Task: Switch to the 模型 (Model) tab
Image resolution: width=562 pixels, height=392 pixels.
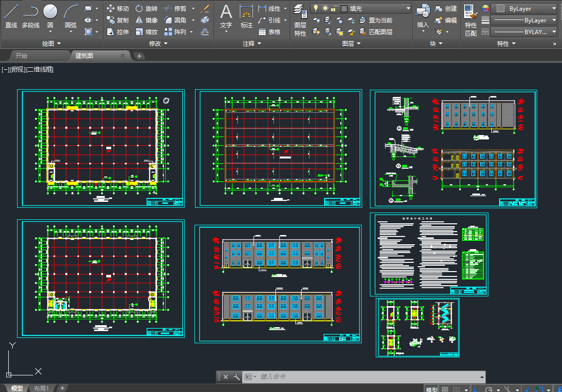Action: pyautogui.click(x=17, y=388)
